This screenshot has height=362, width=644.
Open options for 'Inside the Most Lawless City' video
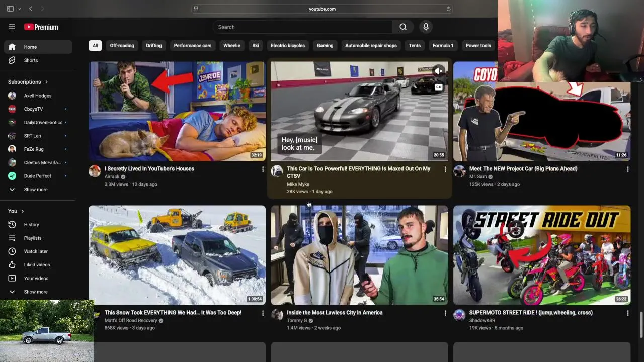[445, 313]
